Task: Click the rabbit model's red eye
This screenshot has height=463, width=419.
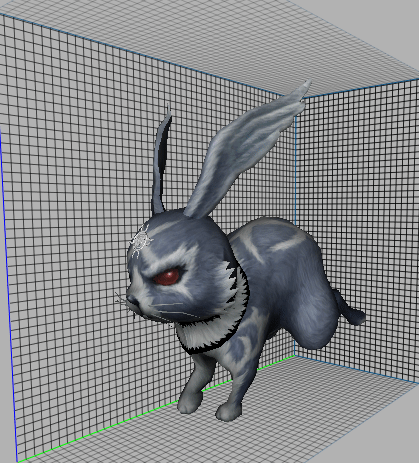Action: (x=167, y=277)
